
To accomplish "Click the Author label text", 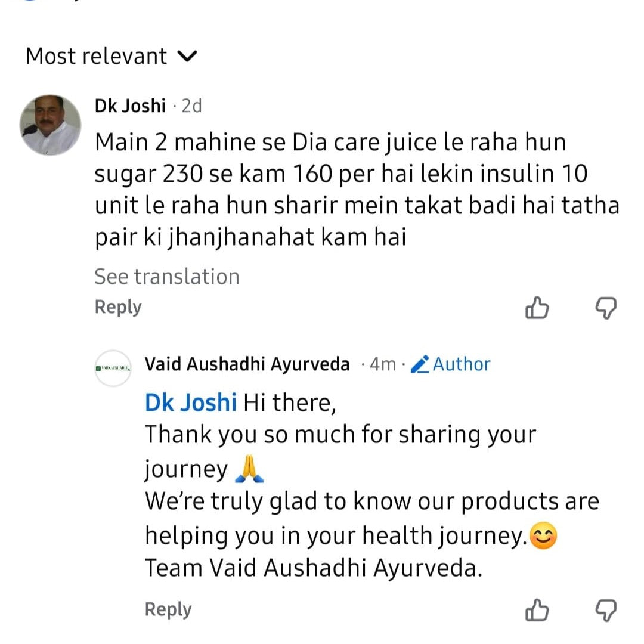I will point(462,364).
